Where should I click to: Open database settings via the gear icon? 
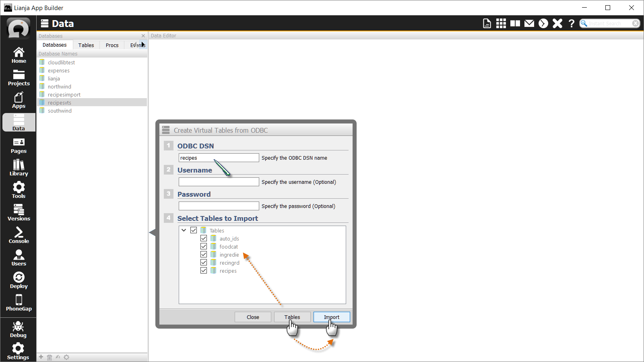tap(66, 357)
